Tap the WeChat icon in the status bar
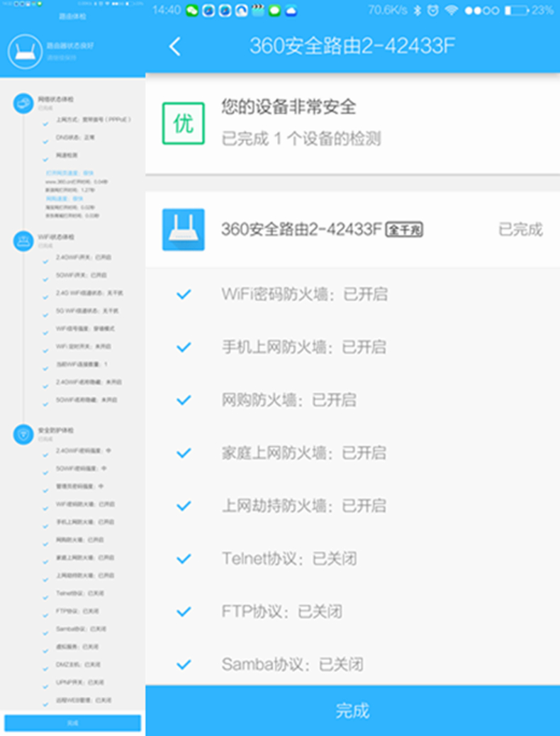This screenshot has width=560, height=736. (192, 10)
